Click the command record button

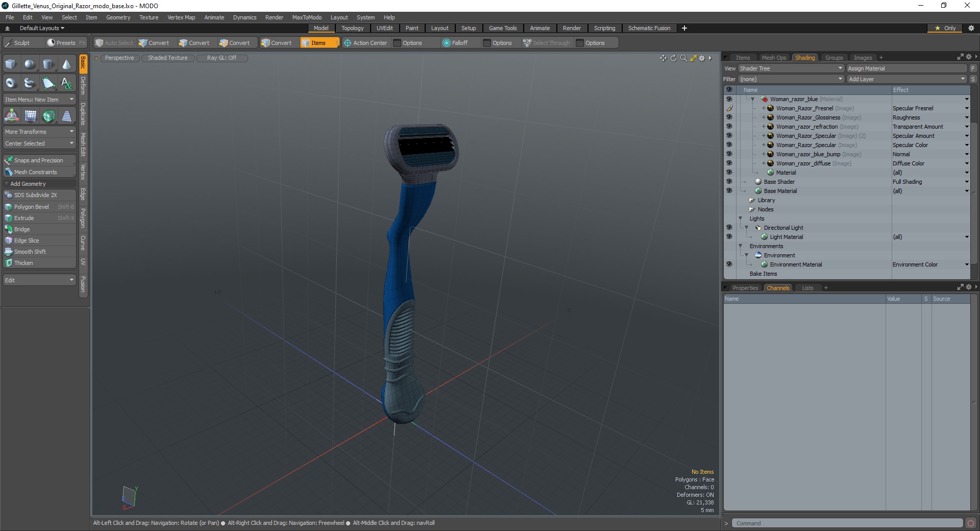pyautogui.click(x=971, y=523)
